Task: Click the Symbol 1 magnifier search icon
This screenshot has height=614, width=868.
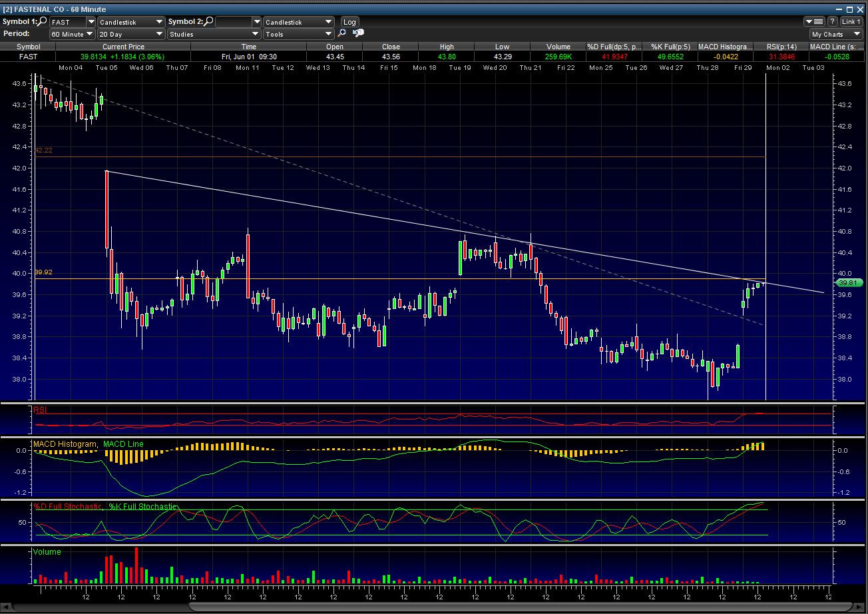Action: tap(43, 22)
